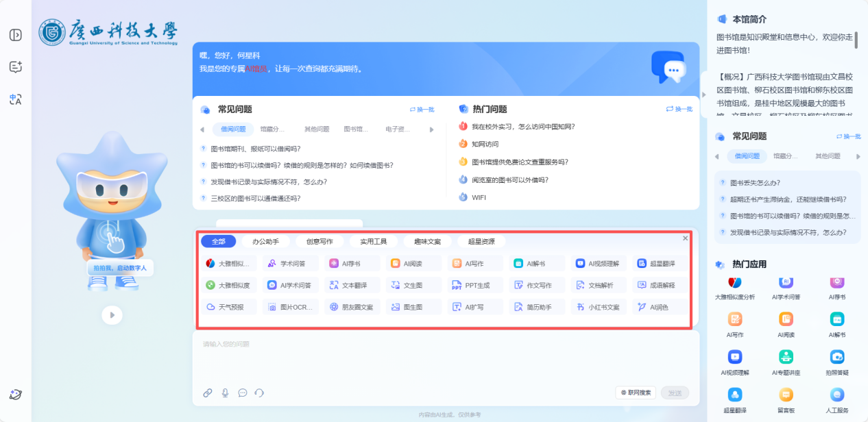Open the 小红书文案 tool
Viewport: 868px width, 422px height.
tap(599, 307)
